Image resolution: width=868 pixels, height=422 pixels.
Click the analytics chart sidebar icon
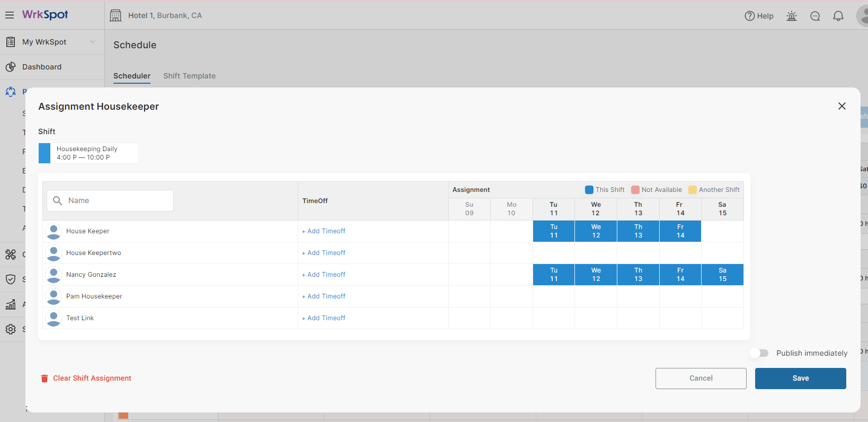(11, 304)
